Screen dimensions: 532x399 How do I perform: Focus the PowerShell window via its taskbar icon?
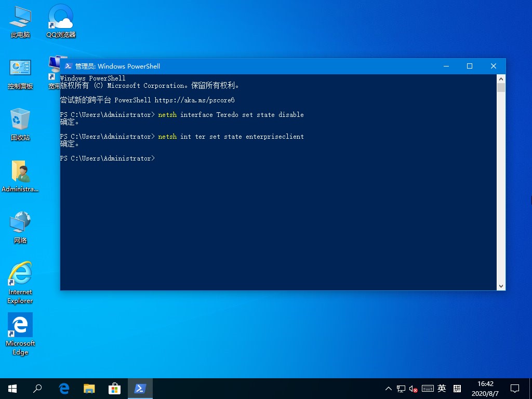tap(140, 388)
